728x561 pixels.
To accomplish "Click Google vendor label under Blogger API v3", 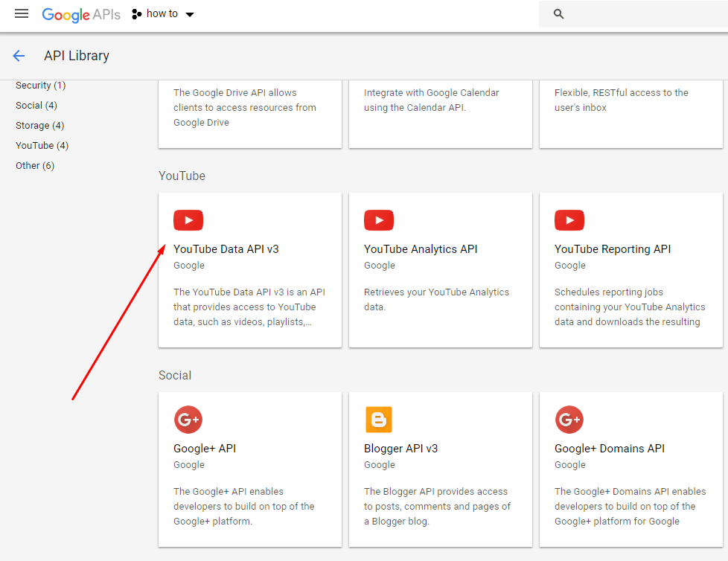I will coord(380,464).
